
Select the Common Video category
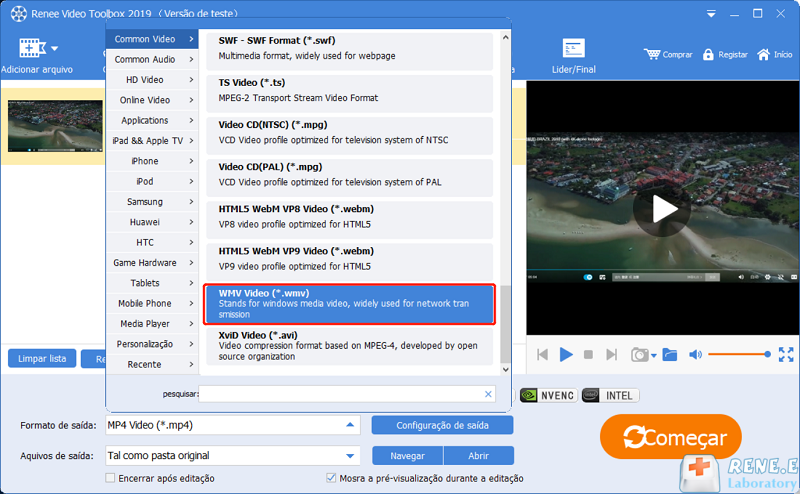(x=152, y=39)
